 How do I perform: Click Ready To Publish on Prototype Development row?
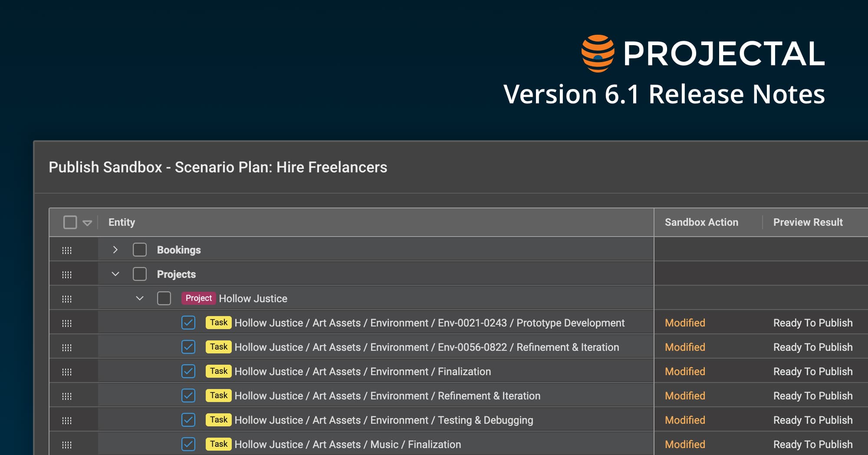coord(813,323)
